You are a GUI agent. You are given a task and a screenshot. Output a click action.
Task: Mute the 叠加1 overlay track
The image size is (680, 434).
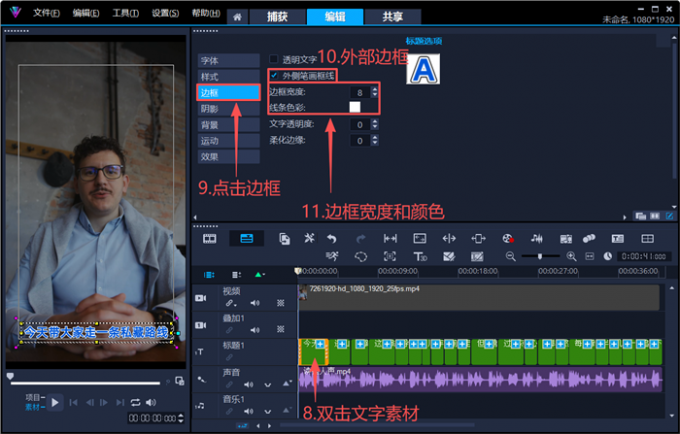(x=255, y=330)
